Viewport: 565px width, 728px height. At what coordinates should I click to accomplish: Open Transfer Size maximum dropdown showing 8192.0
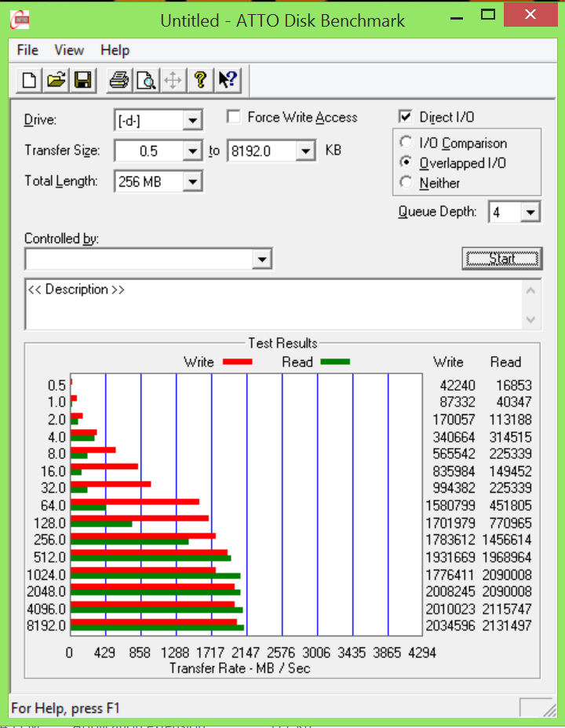pos(305,151)
